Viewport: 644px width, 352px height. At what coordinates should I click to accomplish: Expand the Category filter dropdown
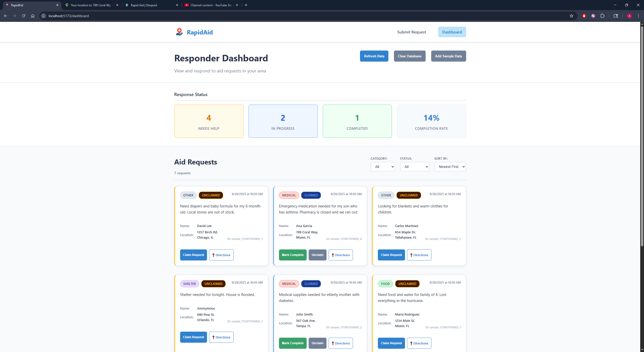point(383,167)
